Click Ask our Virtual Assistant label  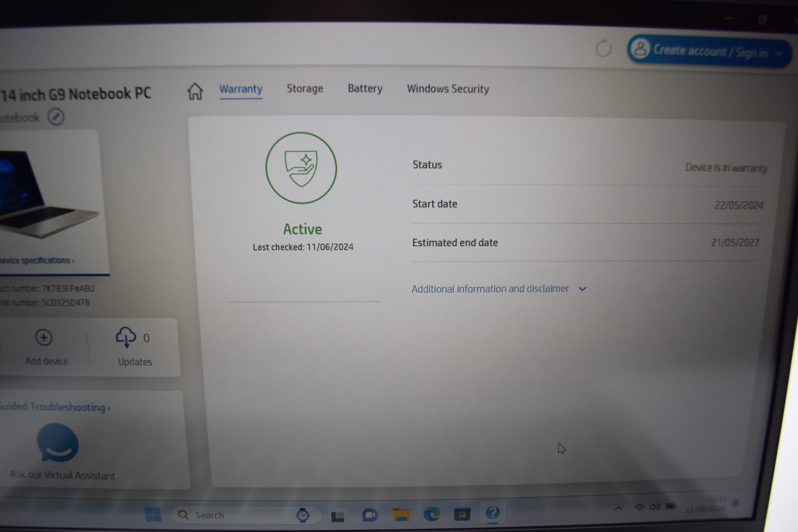coord(63,475)
